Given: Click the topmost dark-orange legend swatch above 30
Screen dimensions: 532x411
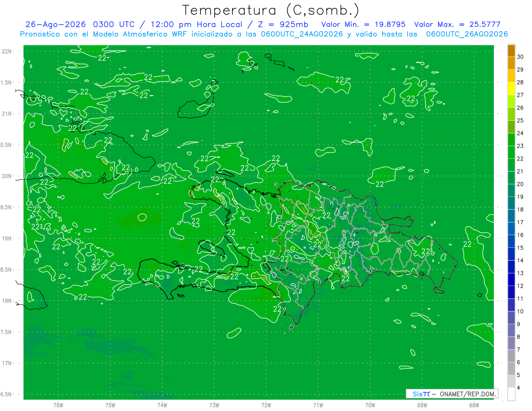Looking at the screenshot, I should pos(511,51).
